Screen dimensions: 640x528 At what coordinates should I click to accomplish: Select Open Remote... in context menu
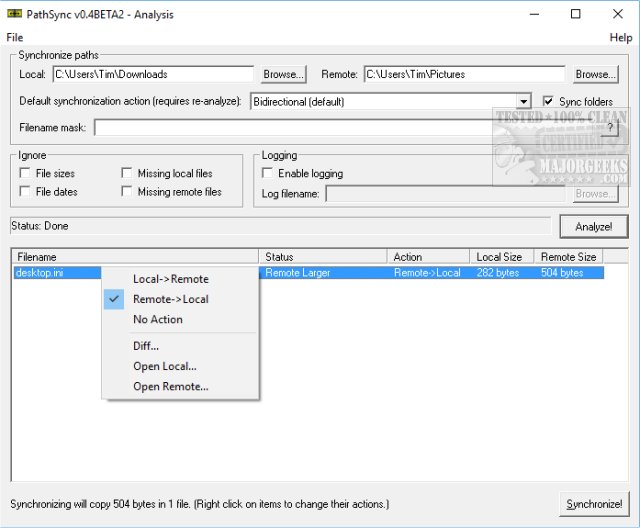(x=180, y=386)
